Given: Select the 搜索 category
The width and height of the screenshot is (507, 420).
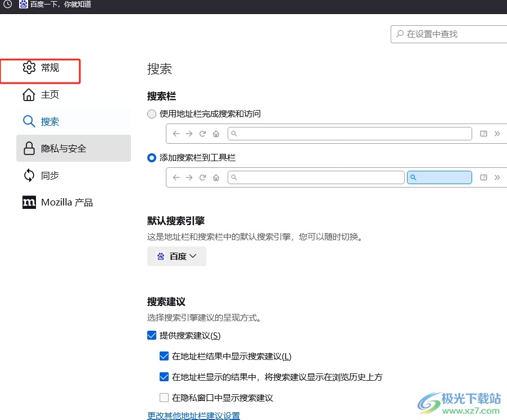Looking at the screenshot, I should pos(74,121).
